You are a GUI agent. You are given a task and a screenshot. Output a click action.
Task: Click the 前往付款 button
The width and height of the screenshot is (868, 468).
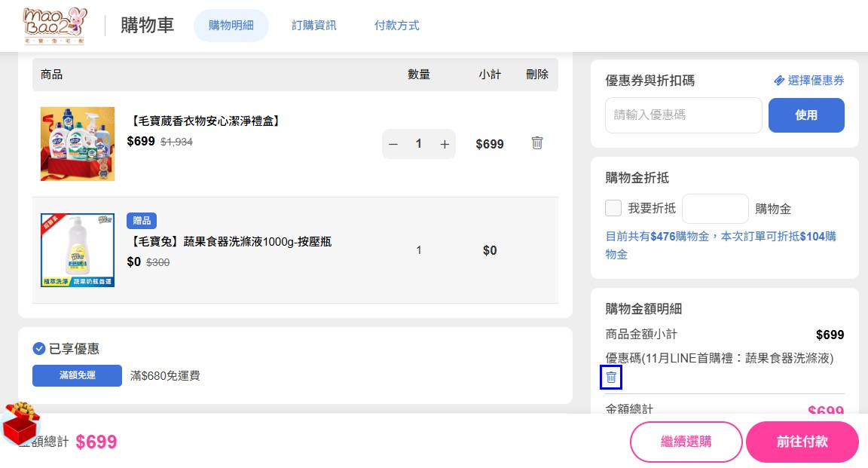[x=802, y=442]
